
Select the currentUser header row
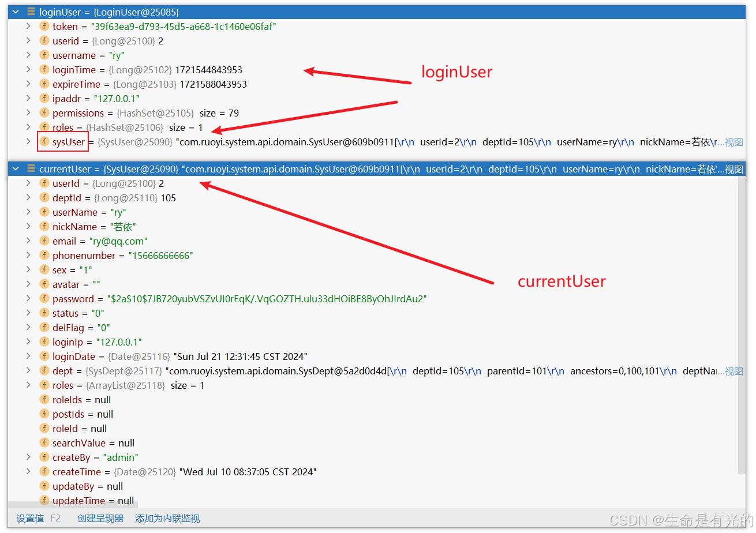pos(377,168)
